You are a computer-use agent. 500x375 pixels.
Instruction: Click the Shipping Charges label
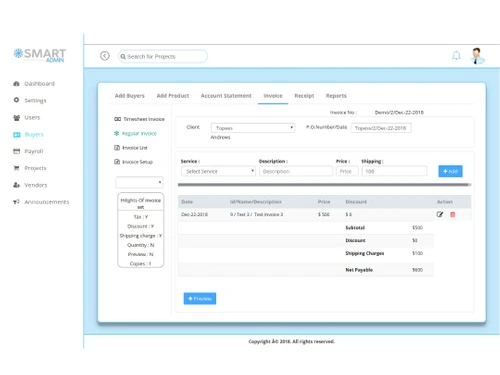click(365, 253)
